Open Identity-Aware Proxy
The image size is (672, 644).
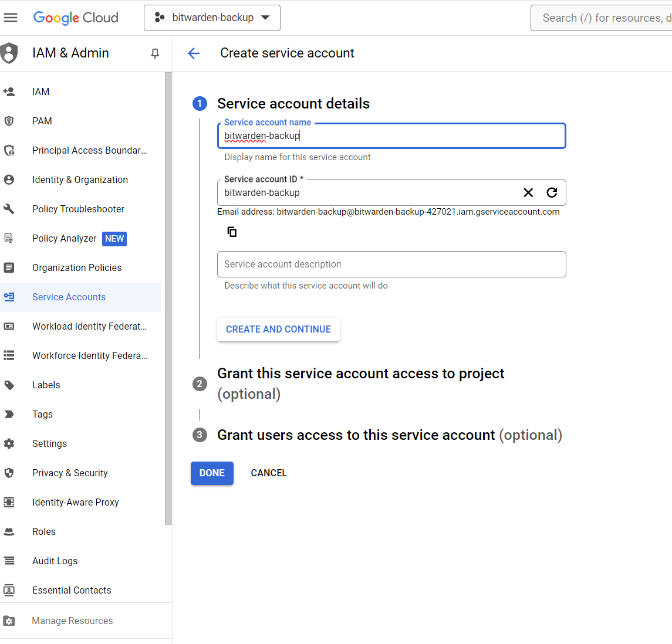76,502
